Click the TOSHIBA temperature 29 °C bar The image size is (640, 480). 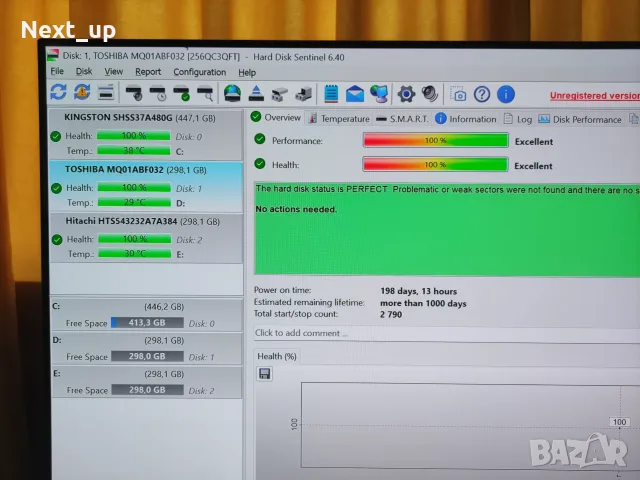[134, 202]
